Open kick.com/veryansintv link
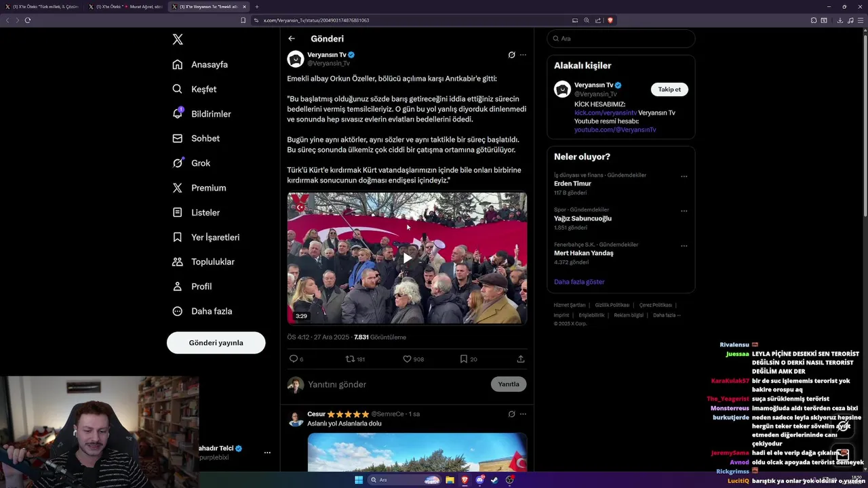The image size is (868, 488). pyautogui.click(x=606, y=113)
